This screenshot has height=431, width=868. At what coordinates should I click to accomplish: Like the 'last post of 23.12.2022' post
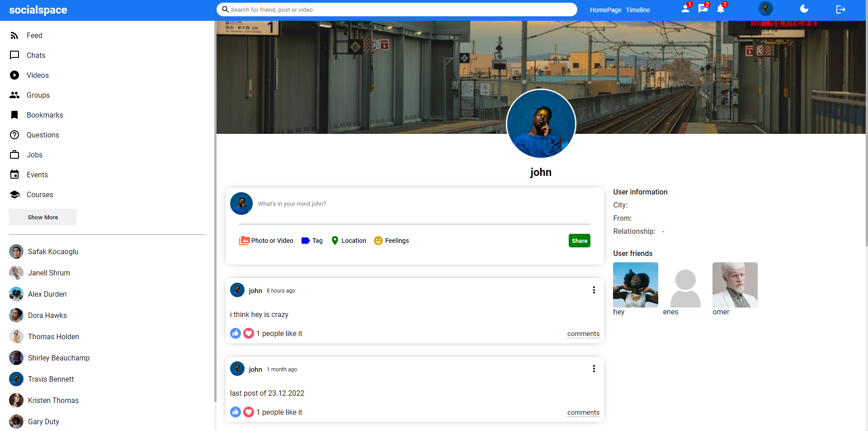point(236,412)
